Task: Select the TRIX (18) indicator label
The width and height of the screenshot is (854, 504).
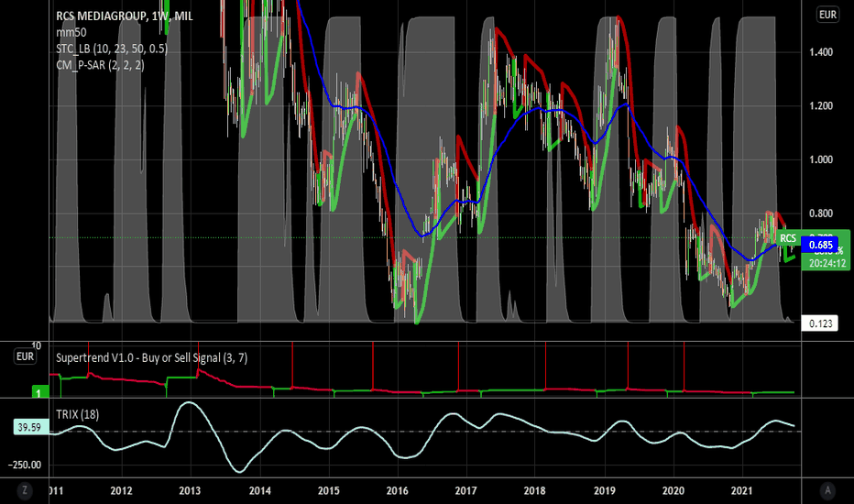Action: (77, 414)
